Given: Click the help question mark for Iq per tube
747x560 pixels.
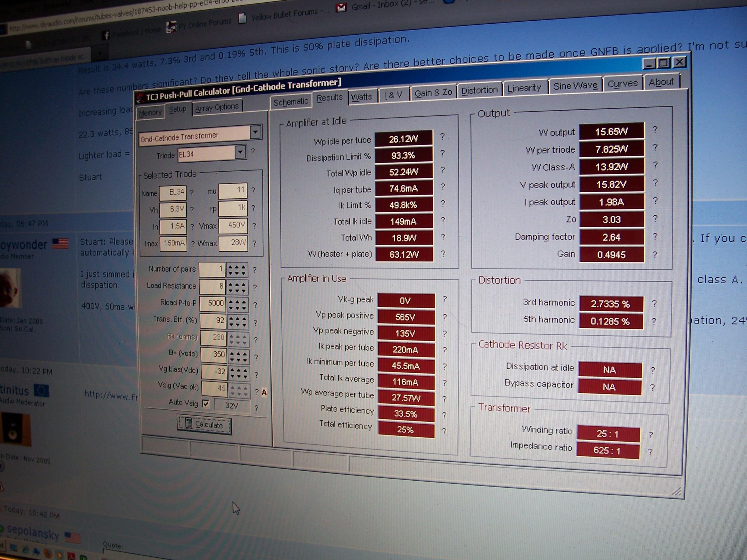Looking at the screenshot, I should [x=443, y=187].
